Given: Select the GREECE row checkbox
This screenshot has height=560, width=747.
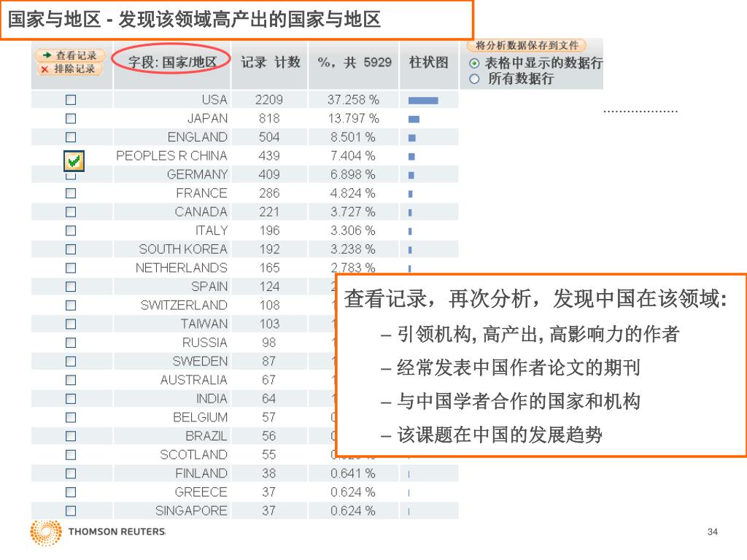Looking at the screenshot, I should tap(71, 492).
